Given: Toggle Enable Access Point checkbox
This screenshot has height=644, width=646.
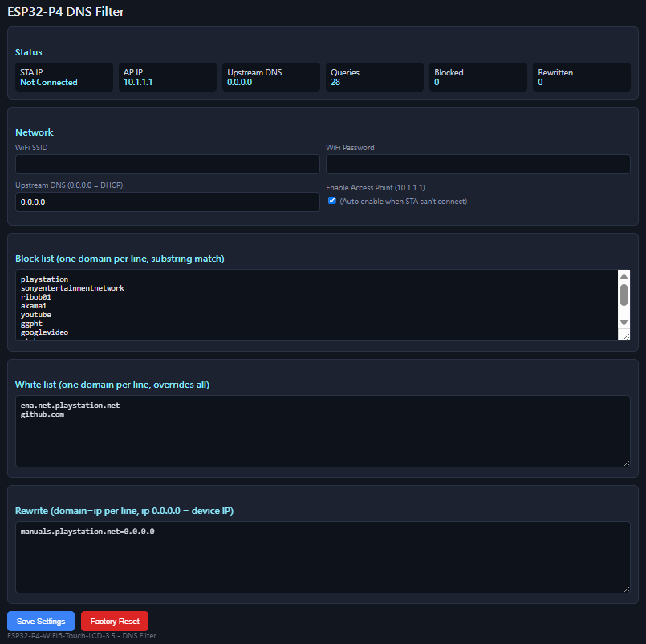Looking at the screenshot, I should pos(332,201).
